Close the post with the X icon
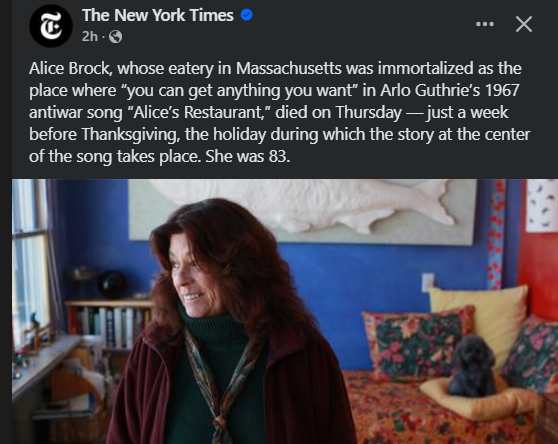 [x=524, y=24]
